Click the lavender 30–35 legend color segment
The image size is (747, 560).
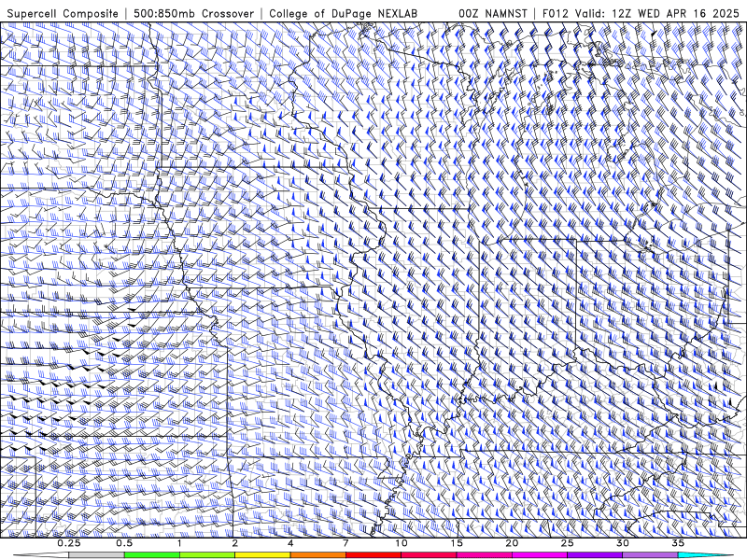pyautogui.click(x=650, y=555)
